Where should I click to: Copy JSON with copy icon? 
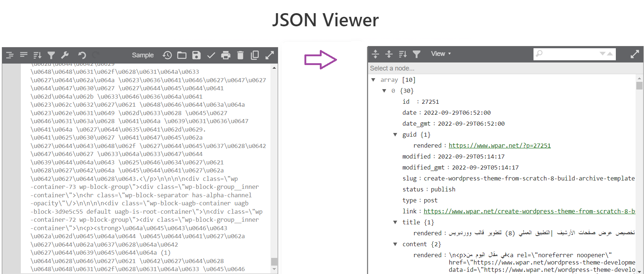tap(255, 55)
